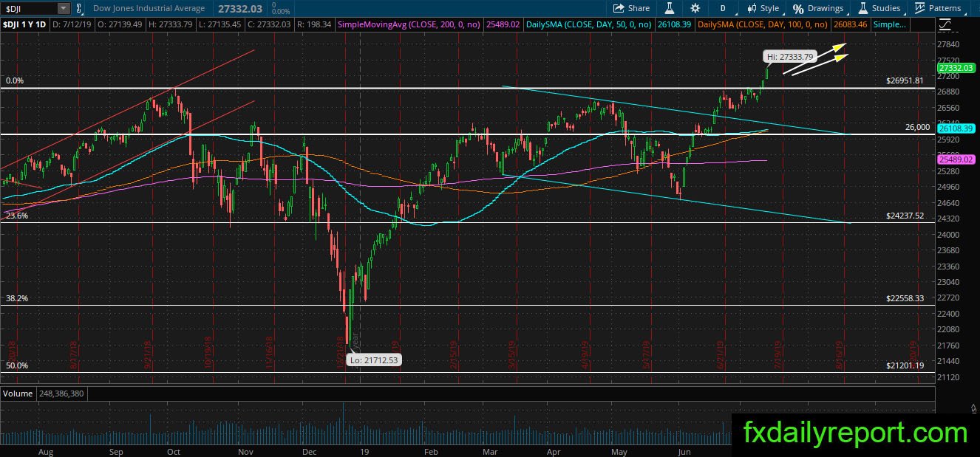
Task: Click the $24237.52 price level label
Action: click(x=905, y=216)
